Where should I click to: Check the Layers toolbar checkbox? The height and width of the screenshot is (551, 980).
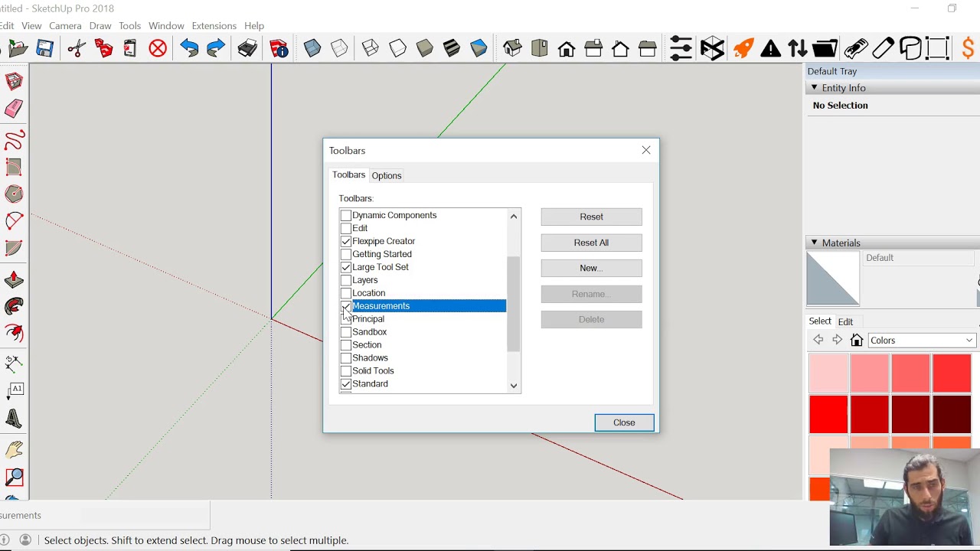click(346, 281)
